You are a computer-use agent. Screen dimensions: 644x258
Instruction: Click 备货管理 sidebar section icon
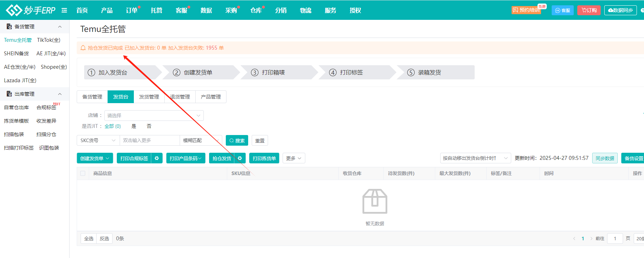point(9,27)
